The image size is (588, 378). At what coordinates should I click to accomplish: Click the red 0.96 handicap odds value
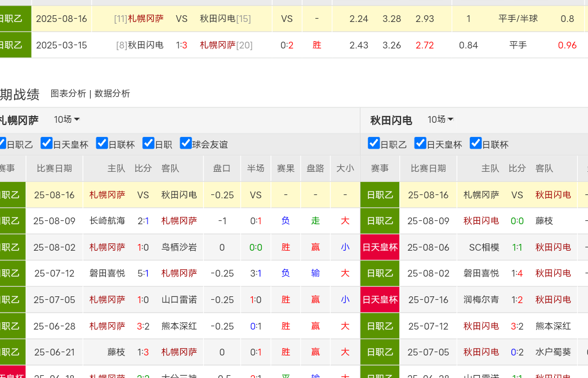[x=567, y=46]
